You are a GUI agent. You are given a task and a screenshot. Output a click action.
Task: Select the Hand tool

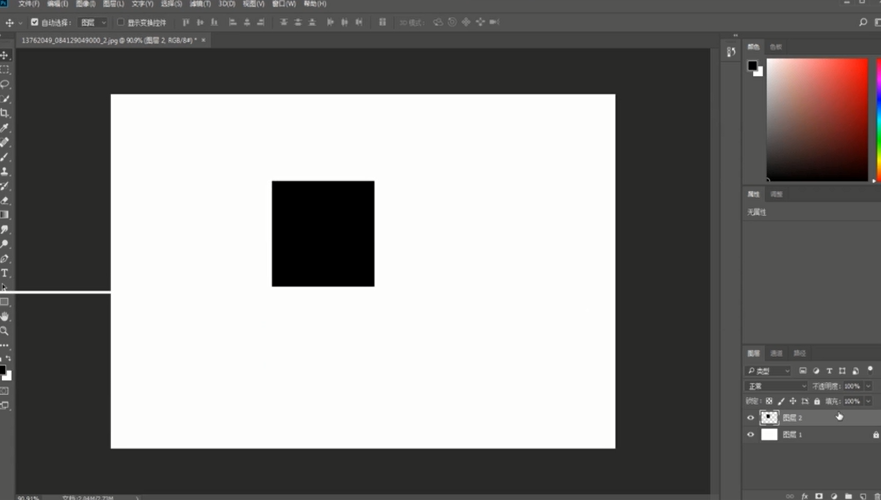click(4, 316)
